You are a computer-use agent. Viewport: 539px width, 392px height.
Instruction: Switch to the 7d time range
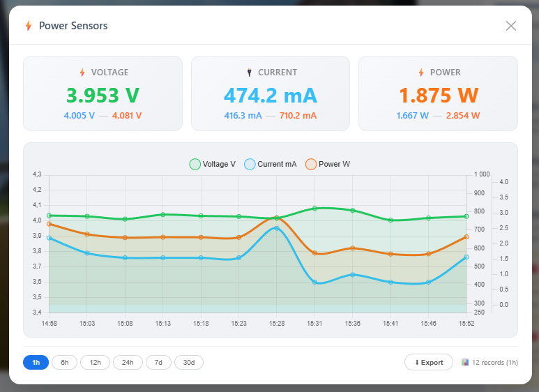coord(158,363)
